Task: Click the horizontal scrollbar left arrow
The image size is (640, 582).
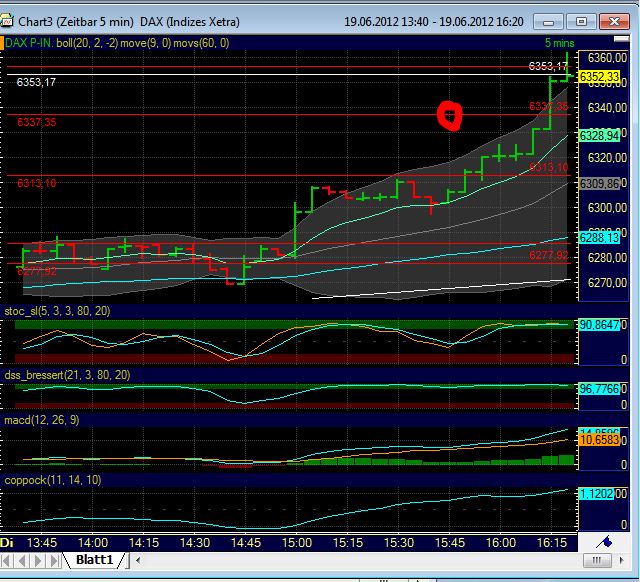Action: pos(138,560)
